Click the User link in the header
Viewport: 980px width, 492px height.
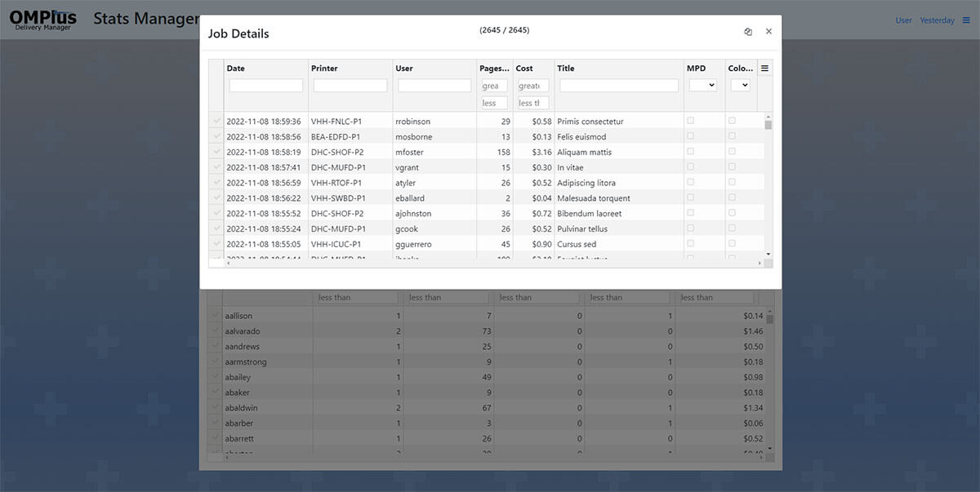(903, 20)
